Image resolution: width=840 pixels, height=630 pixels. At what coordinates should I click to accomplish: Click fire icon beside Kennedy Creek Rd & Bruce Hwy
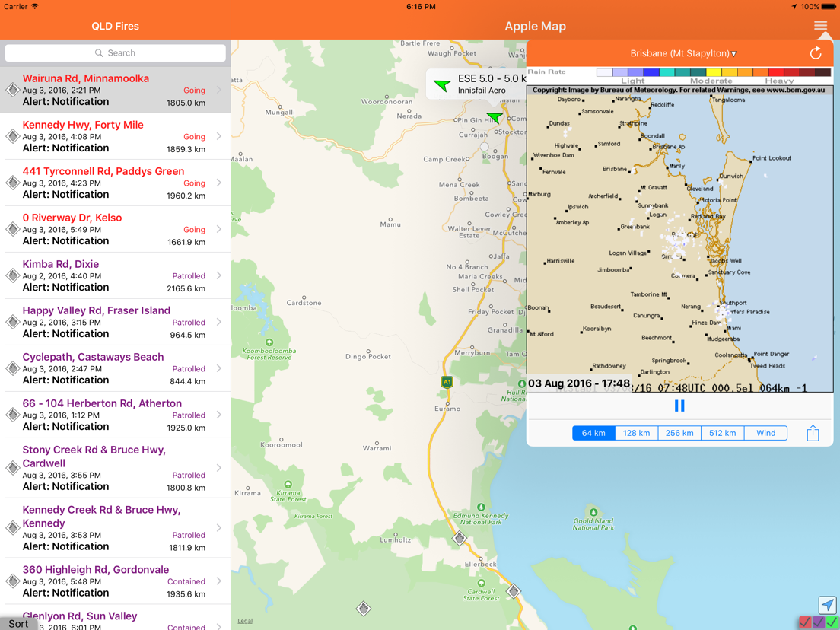pos(13,528)
